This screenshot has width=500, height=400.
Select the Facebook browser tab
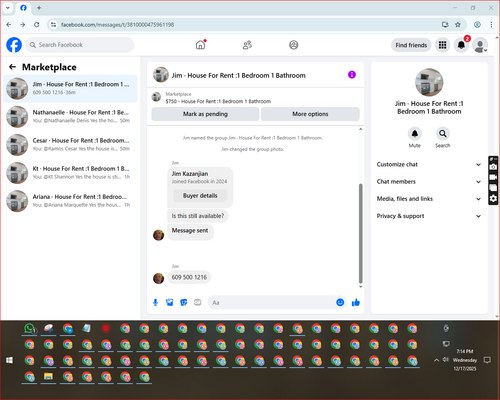point(23,8)
